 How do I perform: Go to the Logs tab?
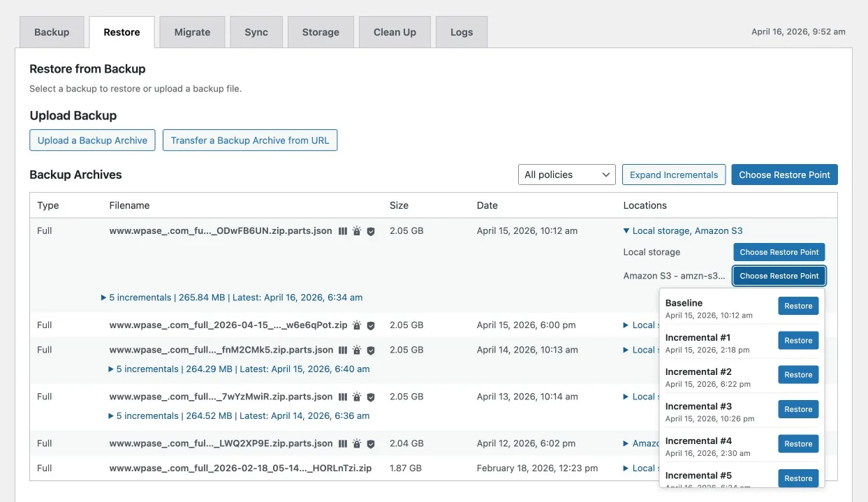point(462,32)
